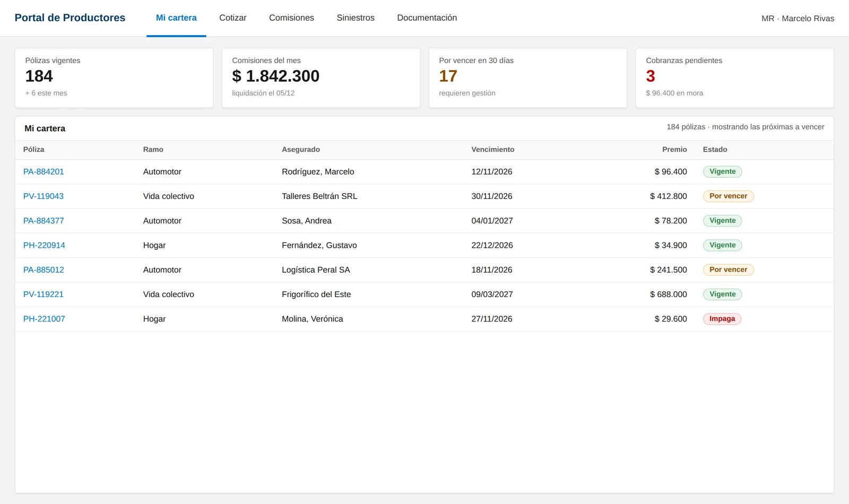Click Hogar in the PH-221007 row

tap(154, 319)
